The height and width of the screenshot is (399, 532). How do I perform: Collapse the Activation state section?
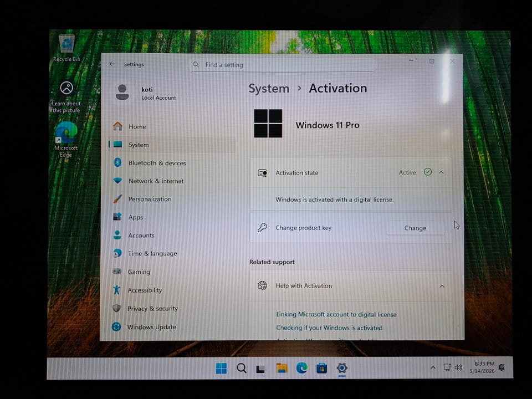click(x=441, y=172)
